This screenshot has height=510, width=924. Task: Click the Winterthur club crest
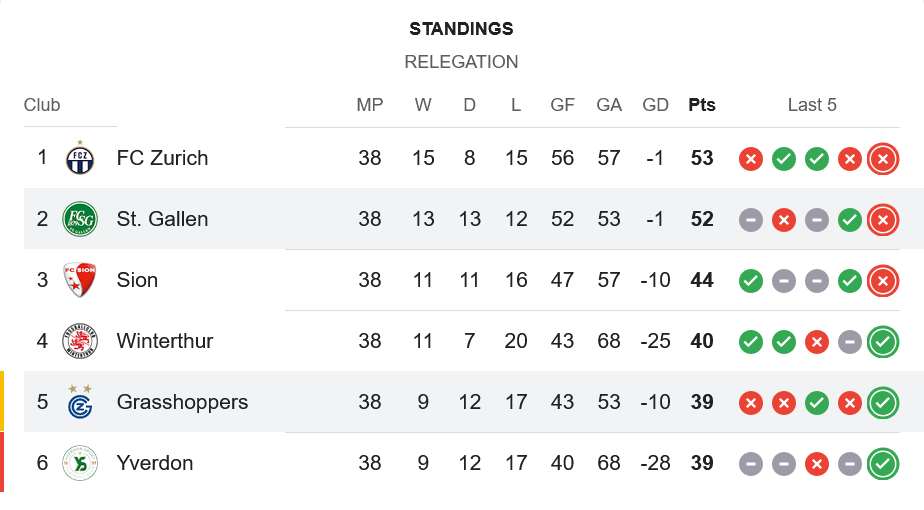pos(80,341)
